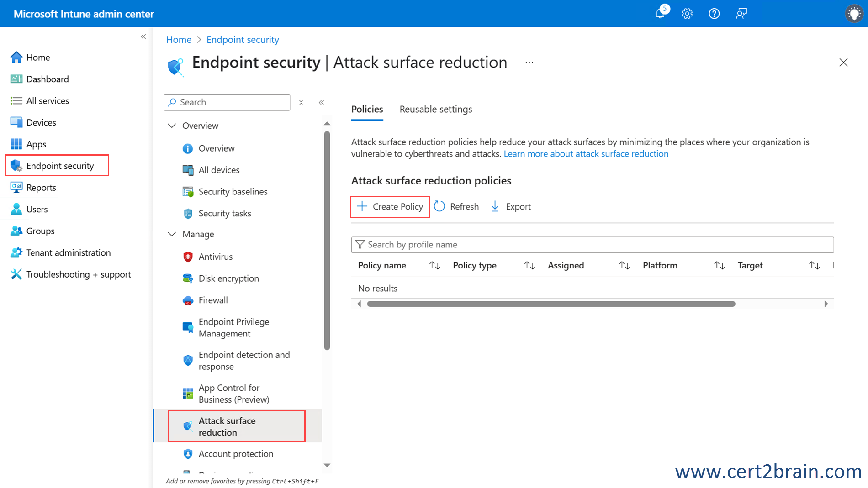Viewport: 868px width, 488px height.
Task: Click the Microsoft Intune admin center title
Action: (x=84, y=14)
